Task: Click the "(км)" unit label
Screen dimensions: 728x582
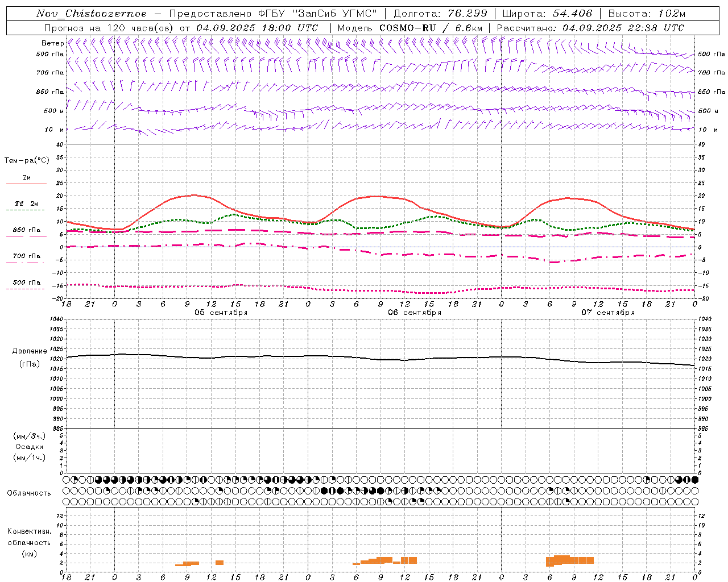Action: tap(29, 554)
